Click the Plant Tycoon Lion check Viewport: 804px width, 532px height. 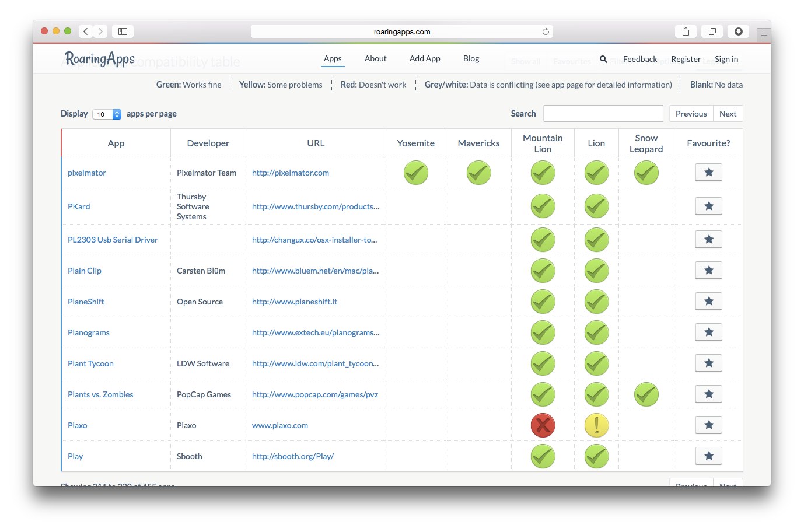pos(596,363)
